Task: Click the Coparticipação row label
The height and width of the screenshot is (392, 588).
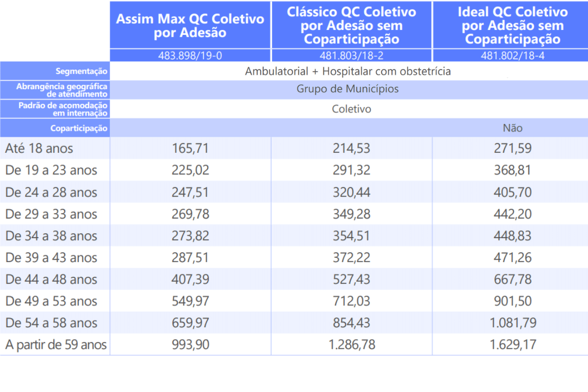Action: (81, 128)
